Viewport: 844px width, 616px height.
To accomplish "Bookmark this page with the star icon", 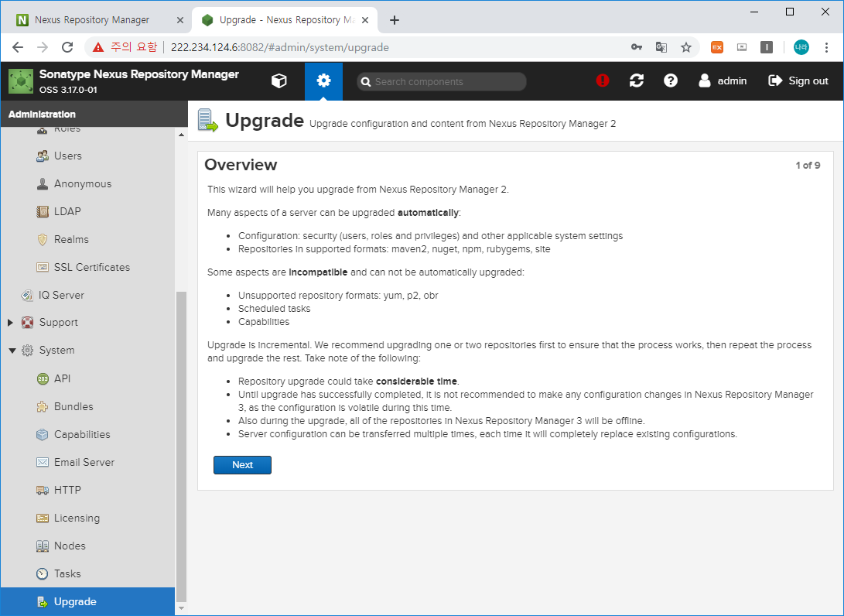I will (x=685, y=47).
